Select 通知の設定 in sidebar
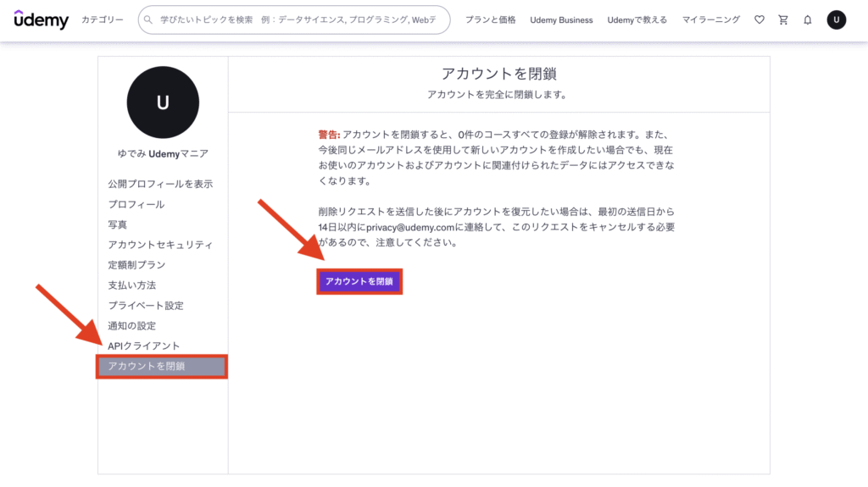Viewport: 868px width, 487px height. click(x=132, y=326)
